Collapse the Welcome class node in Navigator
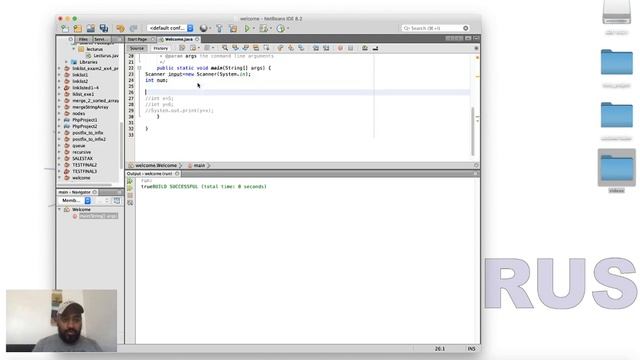 click(60, 209)
